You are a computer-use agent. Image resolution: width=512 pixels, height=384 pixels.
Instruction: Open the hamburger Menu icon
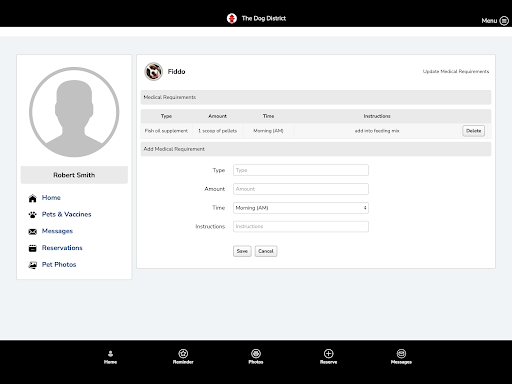point(504,21)
